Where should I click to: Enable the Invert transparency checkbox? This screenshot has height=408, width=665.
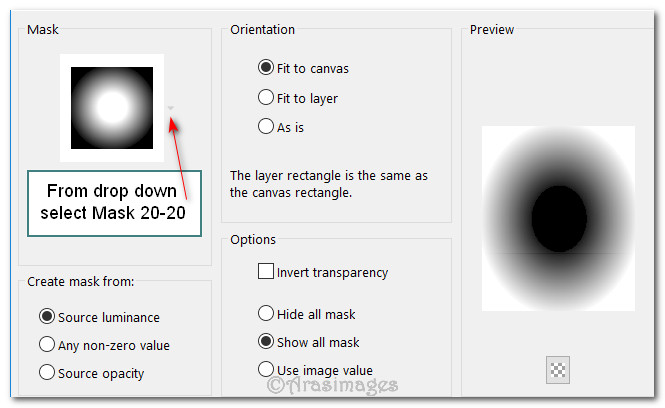tap(266, 271)
